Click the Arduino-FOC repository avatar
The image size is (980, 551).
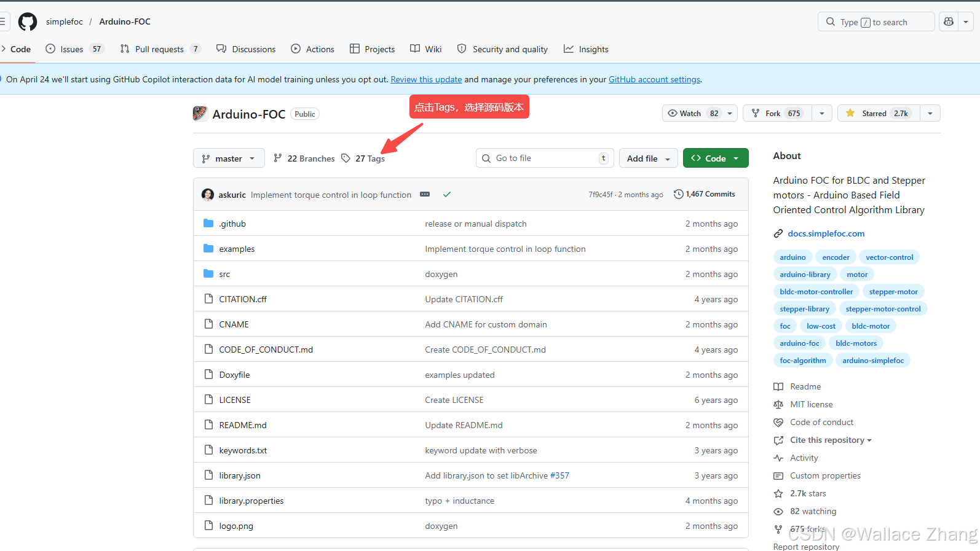(x=200, y=113)
